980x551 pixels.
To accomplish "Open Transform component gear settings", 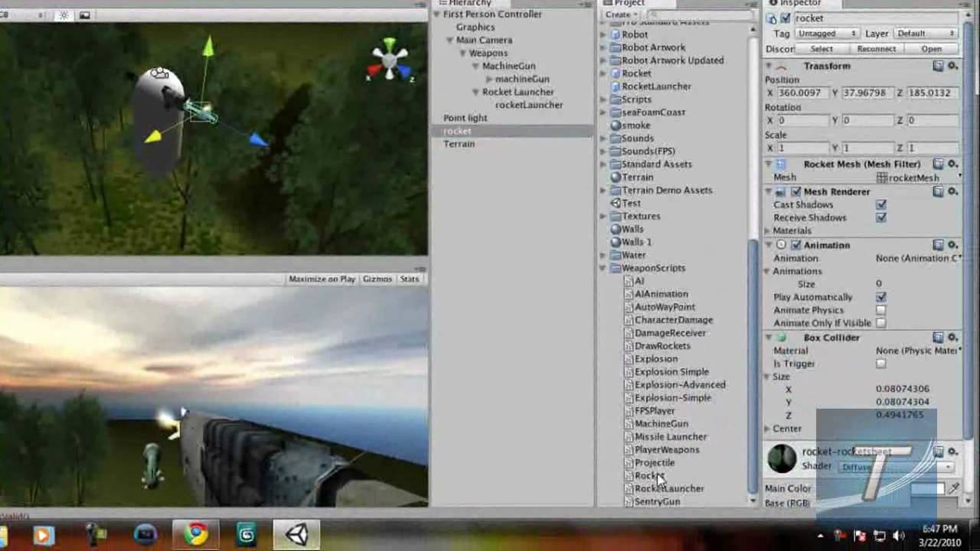I will click(x=953, y=66).
